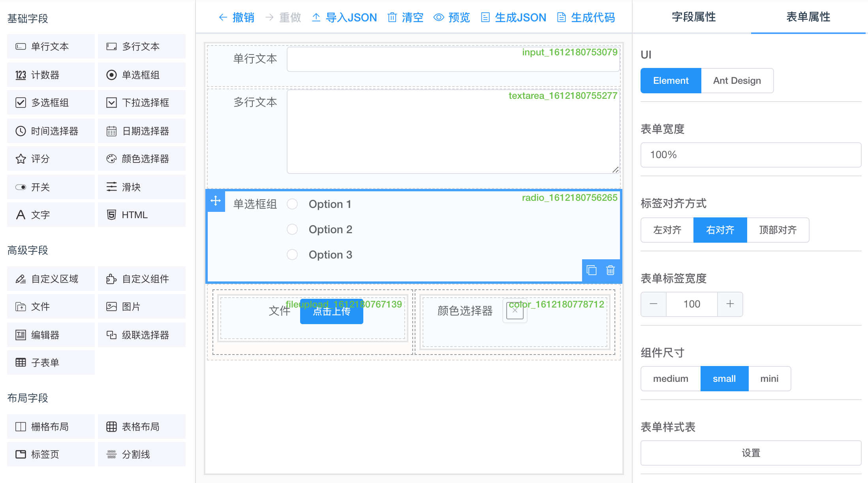Screen dimensions: 868x483
Task: Click 清空 trash clear button
Action: [406, 17]
